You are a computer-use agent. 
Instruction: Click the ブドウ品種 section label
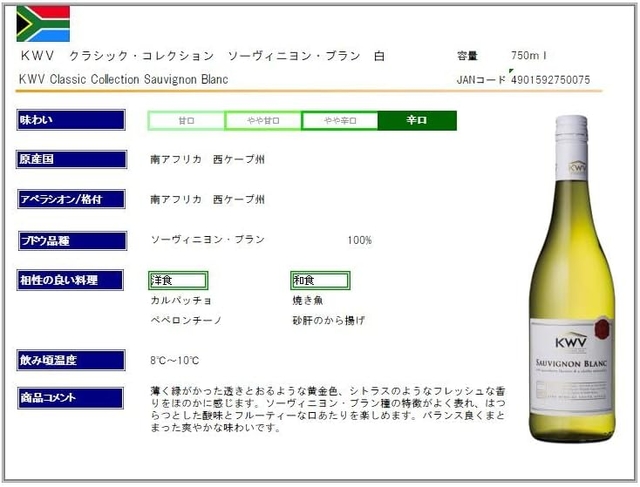pos(73,241)
